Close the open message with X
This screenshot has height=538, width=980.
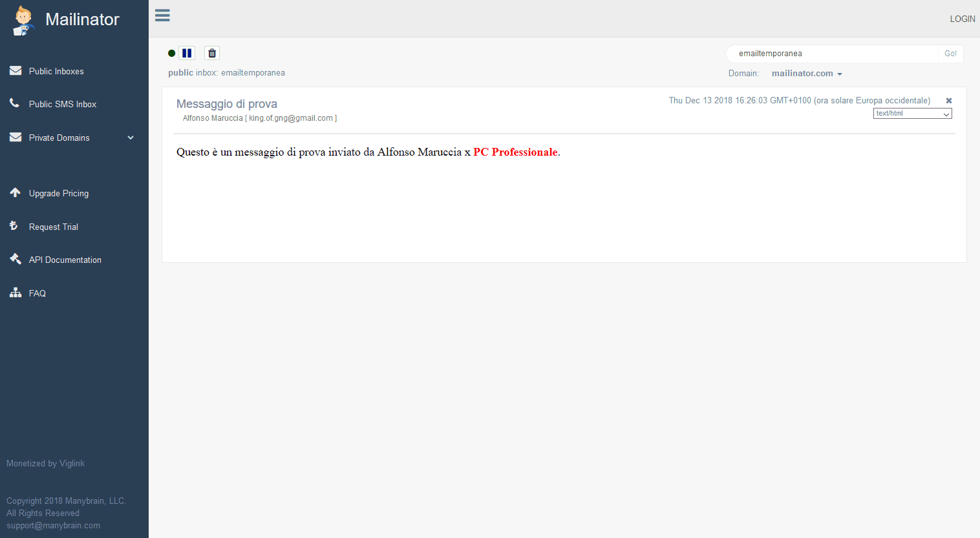[948, 101]
